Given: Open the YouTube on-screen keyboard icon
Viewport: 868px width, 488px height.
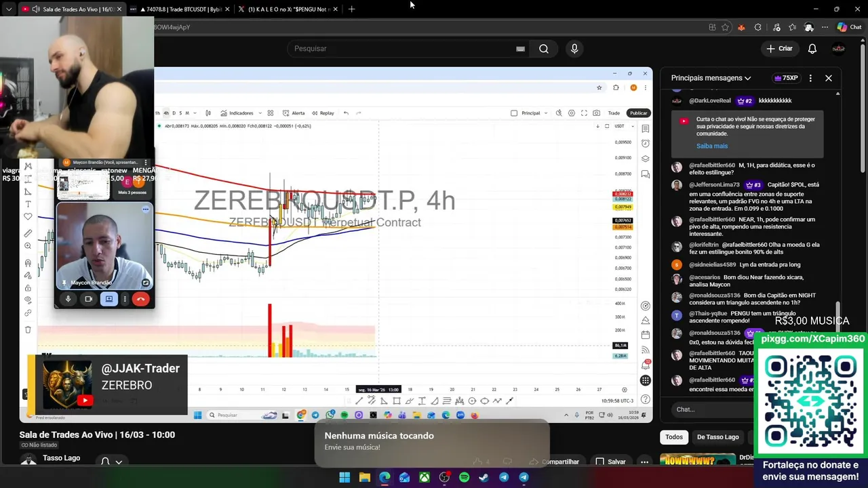Looking at the screenshot, I should (x=520, y=49).
